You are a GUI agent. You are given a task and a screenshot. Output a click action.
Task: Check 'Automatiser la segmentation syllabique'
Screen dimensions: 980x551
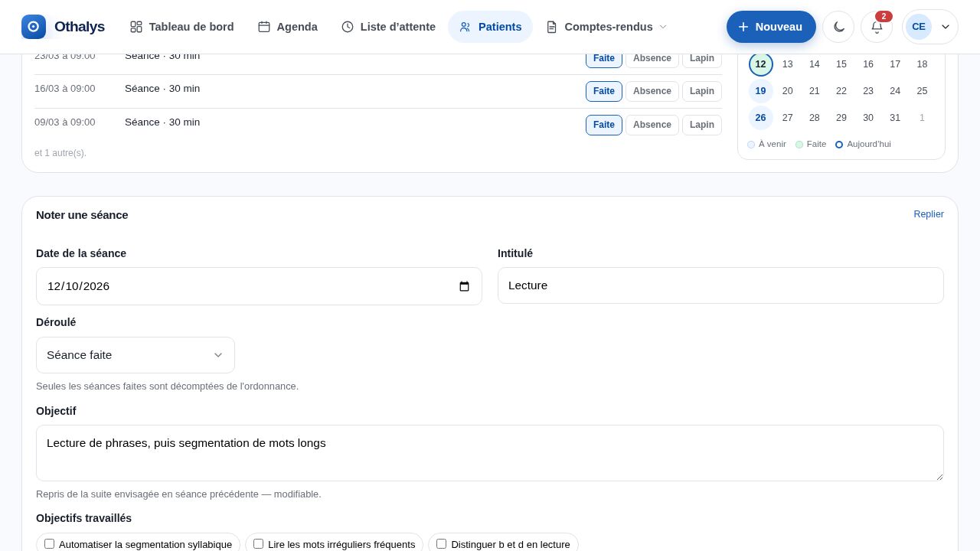50,544
